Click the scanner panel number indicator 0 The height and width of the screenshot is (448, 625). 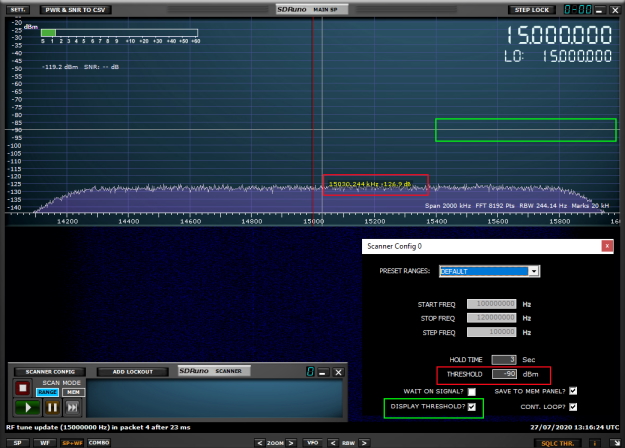click(x=310, y=372)
